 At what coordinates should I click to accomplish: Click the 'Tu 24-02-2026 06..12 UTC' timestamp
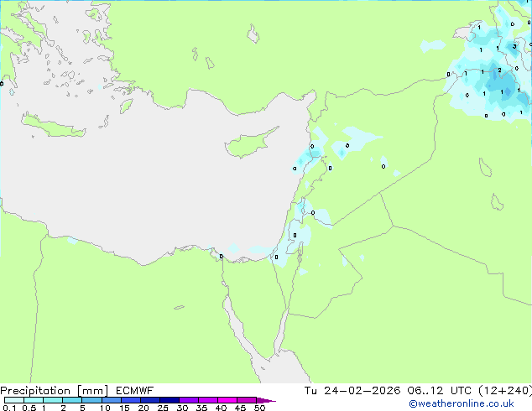click(389, 391)
